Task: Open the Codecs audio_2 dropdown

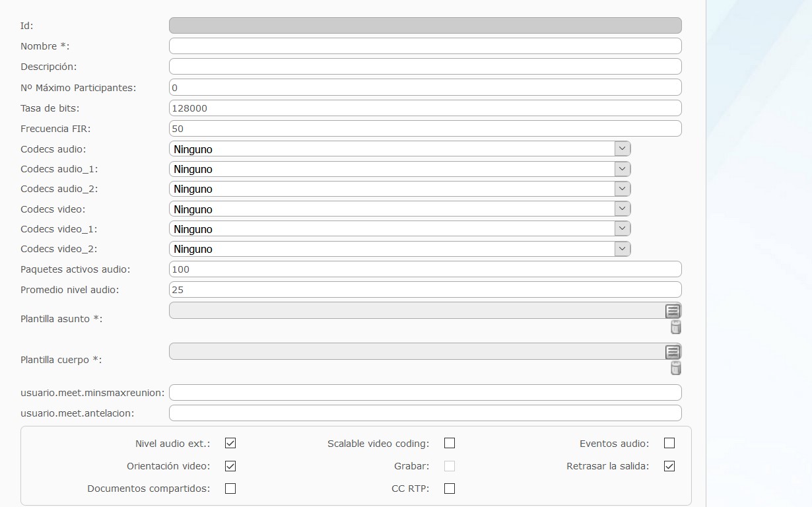Action: click(400, 189)
